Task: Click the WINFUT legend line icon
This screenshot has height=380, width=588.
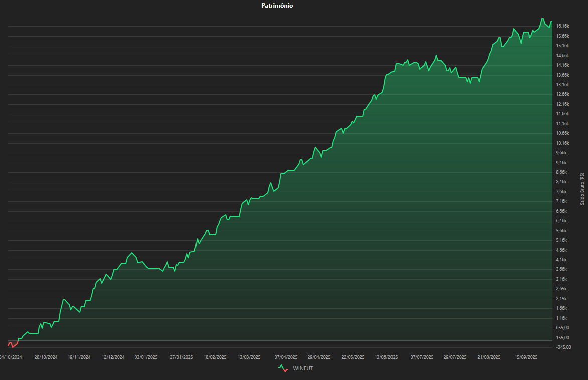Action: [x=283, y=368]
